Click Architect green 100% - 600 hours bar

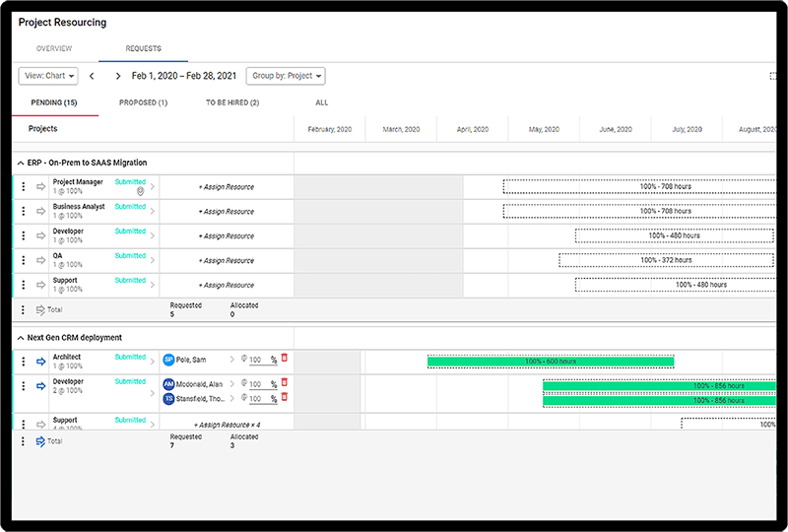(x=551, y=362)
